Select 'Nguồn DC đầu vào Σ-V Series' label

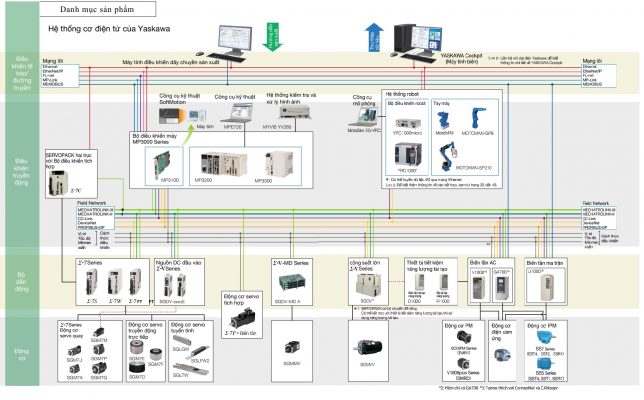coord(179,265)
